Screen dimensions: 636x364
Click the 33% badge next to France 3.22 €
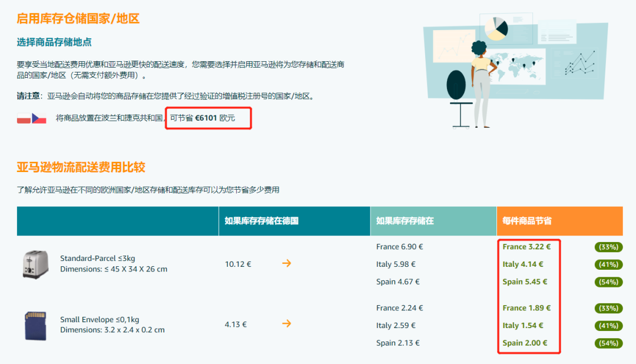pos(608,247)
